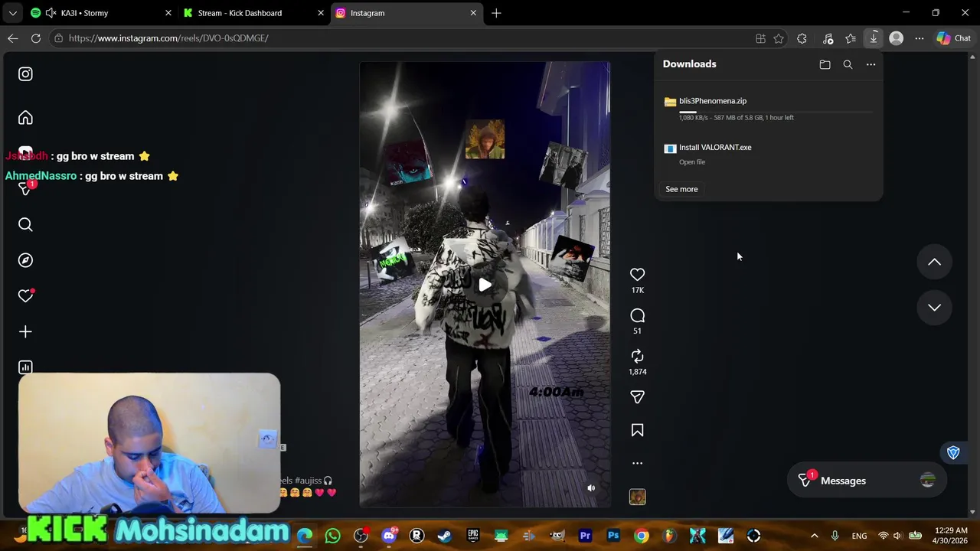Open the clock showing 12:29 AM
The height and width of the screenshot is (551, 980).
(x=952, y=536)
